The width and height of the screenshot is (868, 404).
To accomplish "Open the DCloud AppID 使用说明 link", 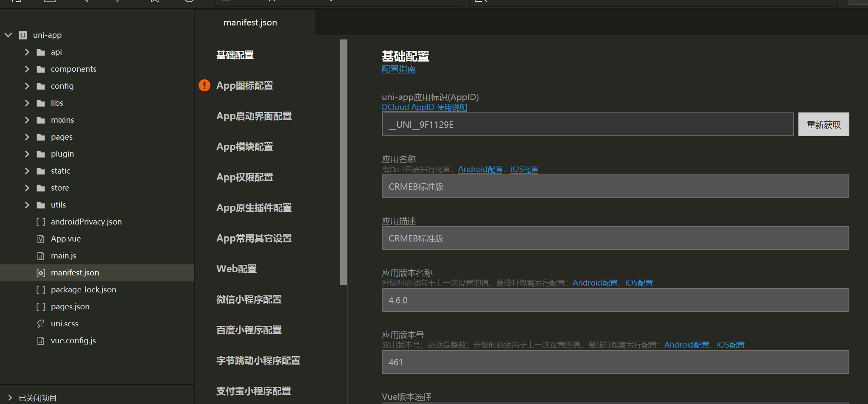I will point(424,107).
